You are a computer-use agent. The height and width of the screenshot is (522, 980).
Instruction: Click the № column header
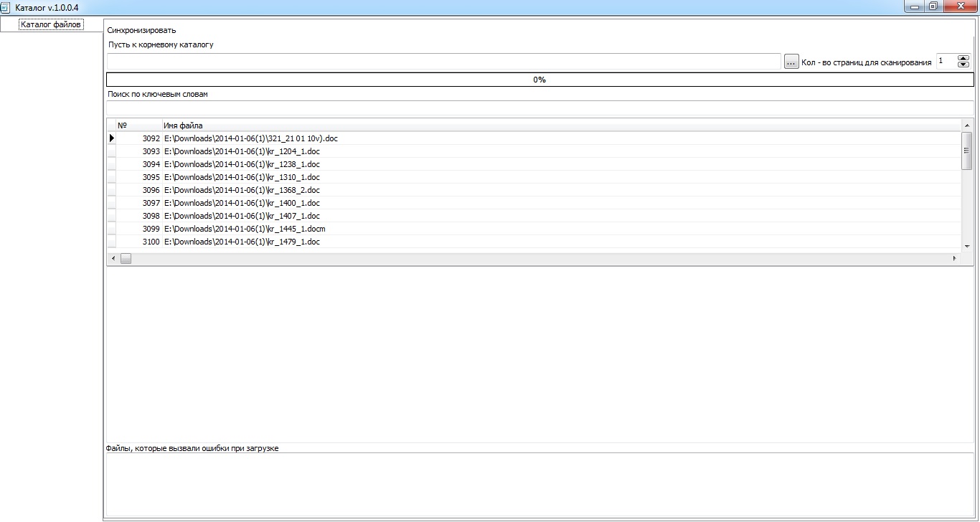pos(138,125)
